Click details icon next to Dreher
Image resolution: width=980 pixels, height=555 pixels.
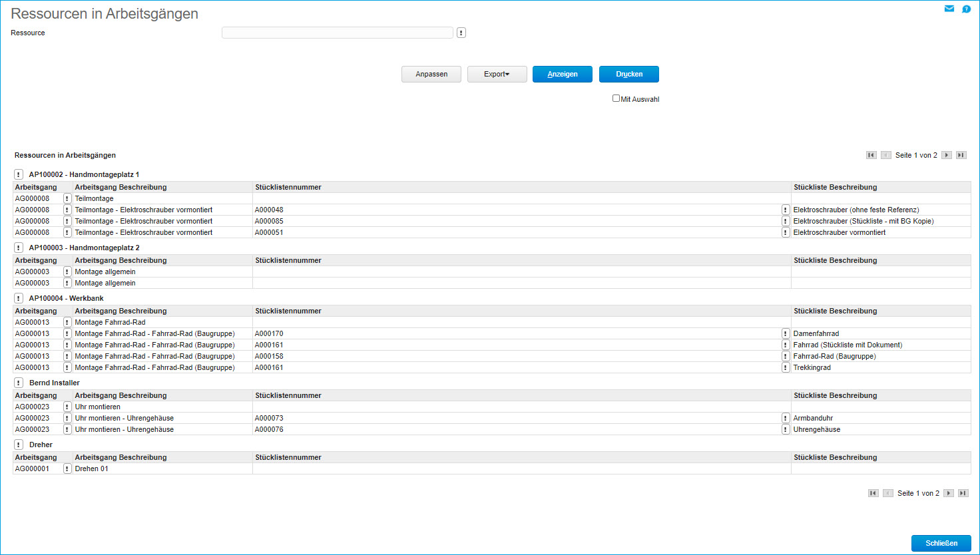[19, 445]
